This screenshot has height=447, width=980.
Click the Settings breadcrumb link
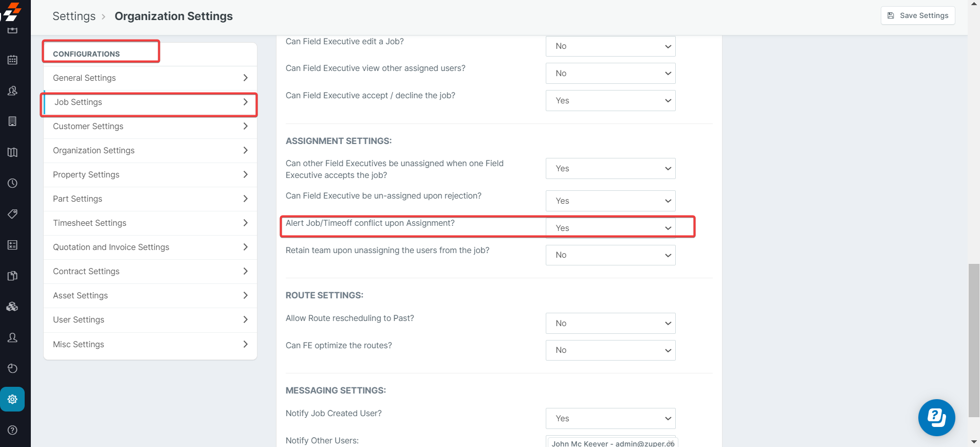tap(74, 16)
